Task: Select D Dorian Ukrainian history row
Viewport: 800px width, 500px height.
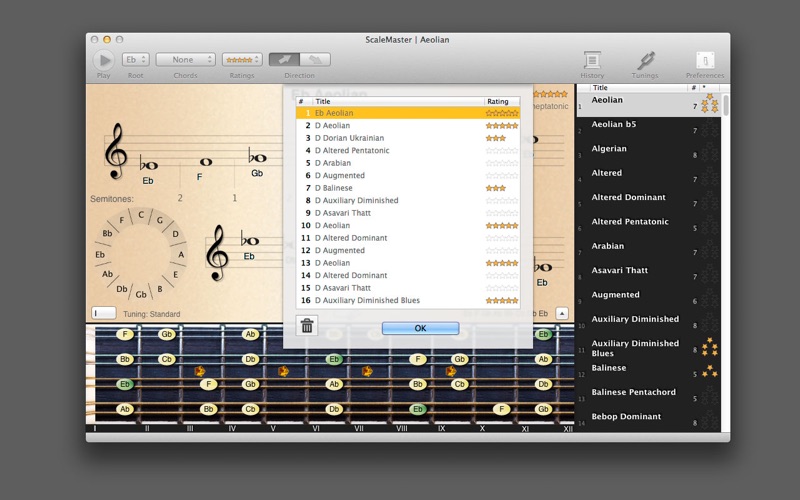Action: click(x=408, y=138)
